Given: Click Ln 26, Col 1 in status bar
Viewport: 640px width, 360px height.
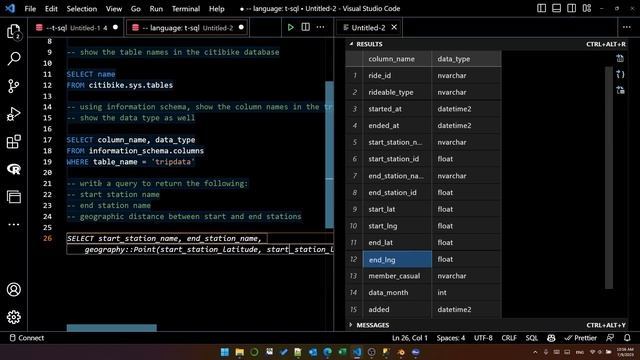Looking at the screenshot, I should (x=409, y=338).
